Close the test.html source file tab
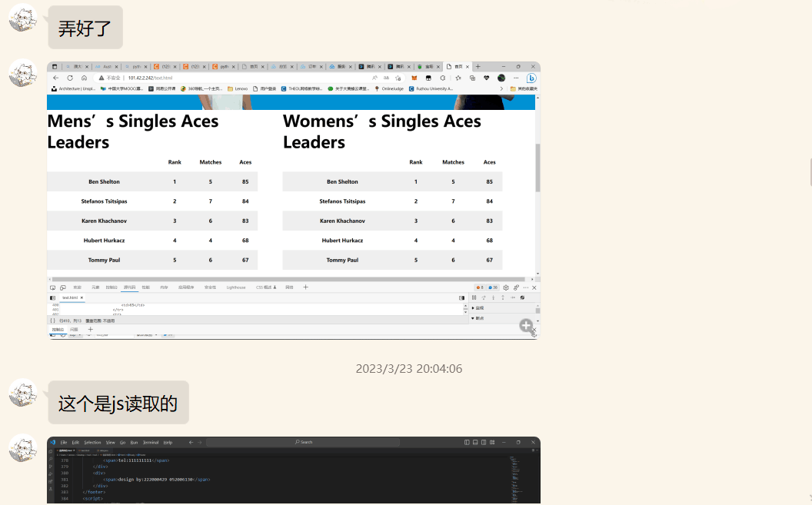 (x=82, y=297)
